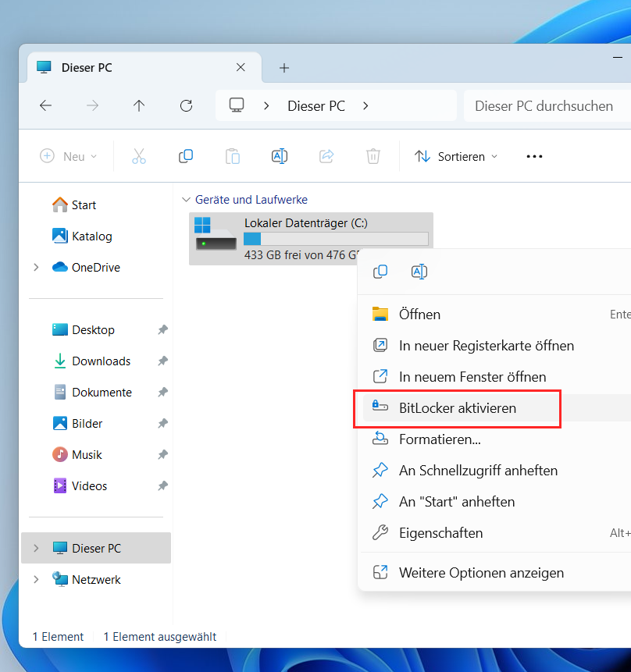This screenshot has height=672, width=631.
Task: Click Copy icon in context menu
Action: pyautogui.click(x=380, y=272)
